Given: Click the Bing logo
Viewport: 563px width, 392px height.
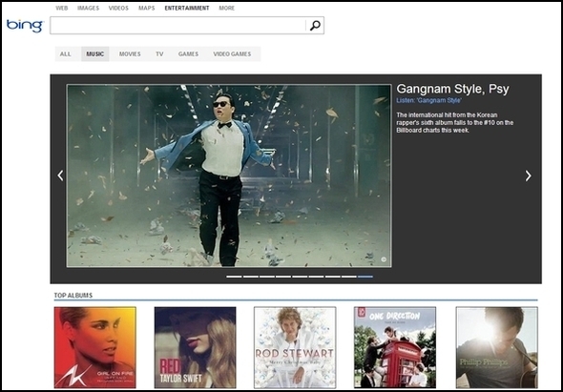Looking at the screenshot, I should click(25, 26).
